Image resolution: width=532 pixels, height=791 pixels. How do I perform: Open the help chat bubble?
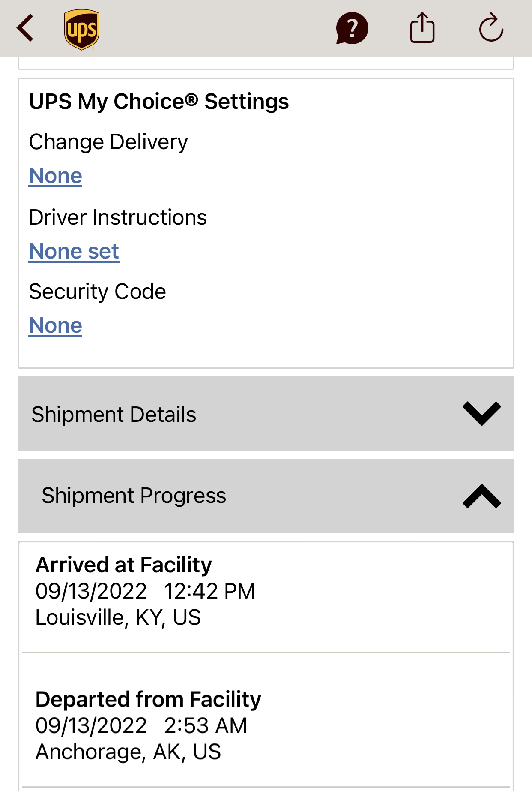[352, 28]
